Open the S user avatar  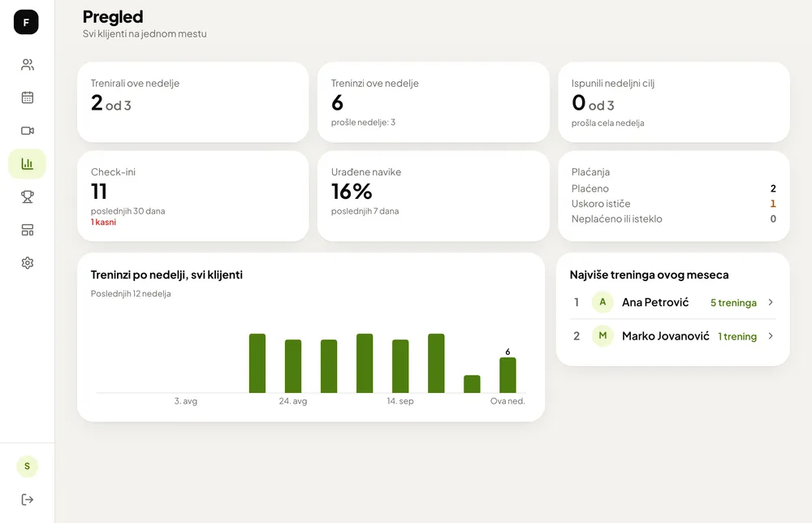(27, 466)
